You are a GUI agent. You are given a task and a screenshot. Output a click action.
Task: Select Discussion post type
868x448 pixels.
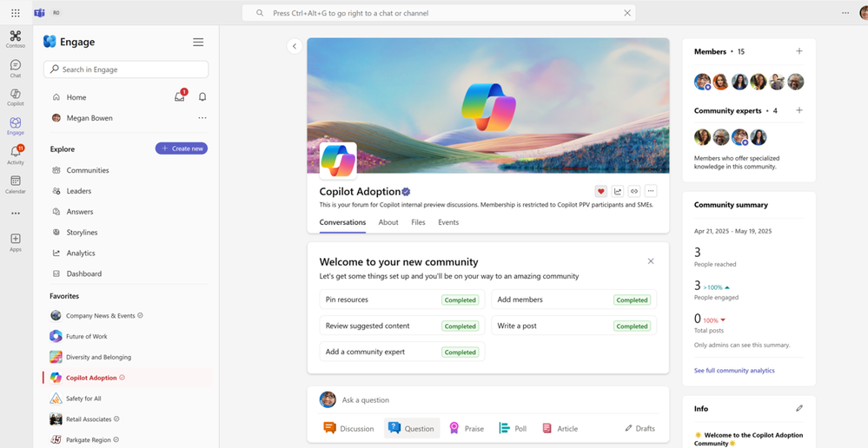[x=348, y=428]
